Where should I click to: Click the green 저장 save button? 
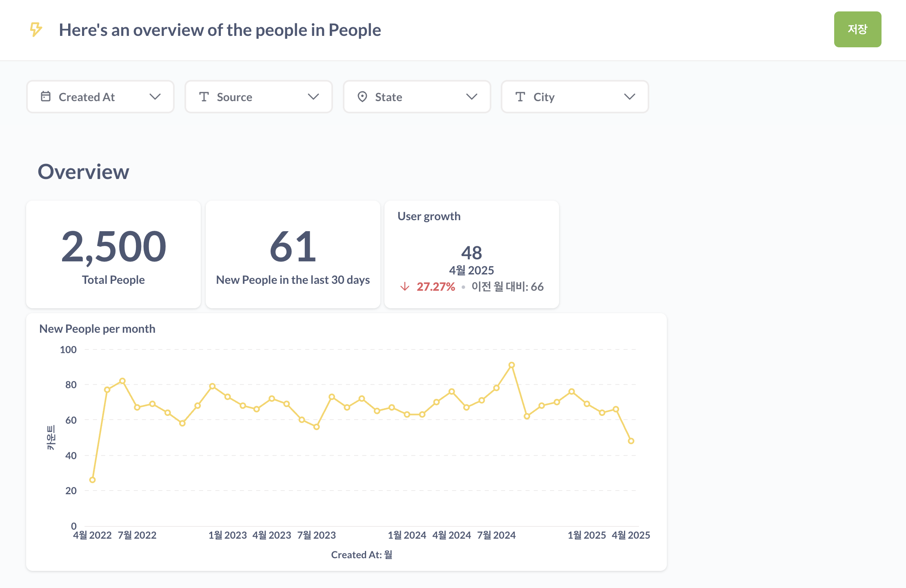857,29
